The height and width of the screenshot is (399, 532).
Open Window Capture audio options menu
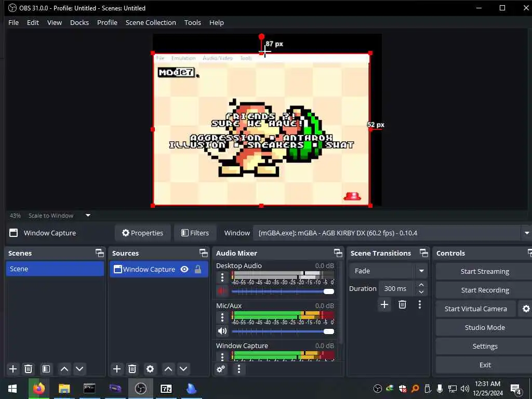coord(222,356)
